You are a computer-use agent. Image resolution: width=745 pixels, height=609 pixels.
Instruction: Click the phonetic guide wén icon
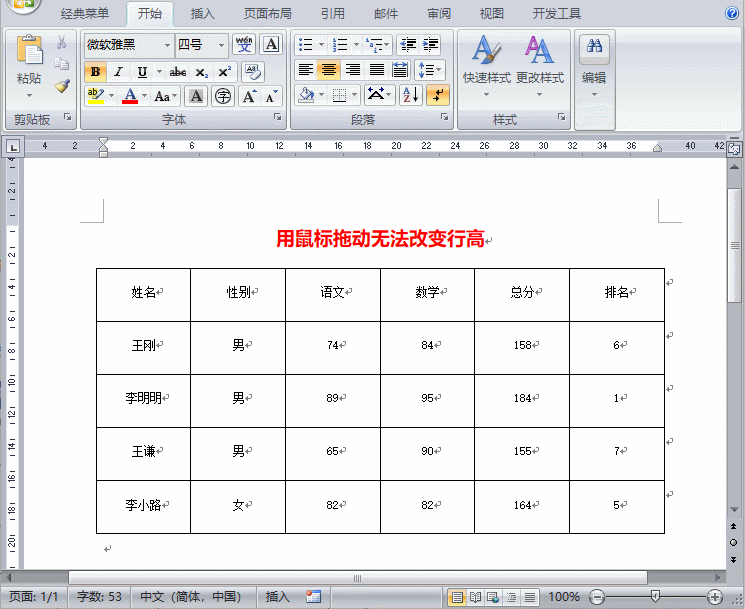[x=244, y=45]
